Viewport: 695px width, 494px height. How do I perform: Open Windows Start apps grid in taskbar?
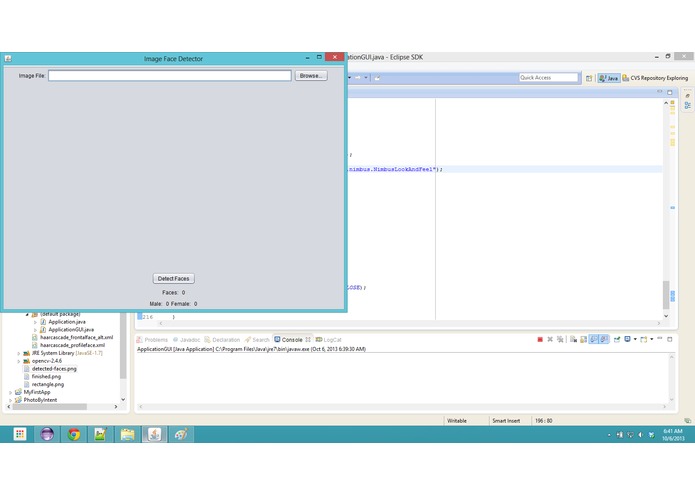(x=20, y=434)
